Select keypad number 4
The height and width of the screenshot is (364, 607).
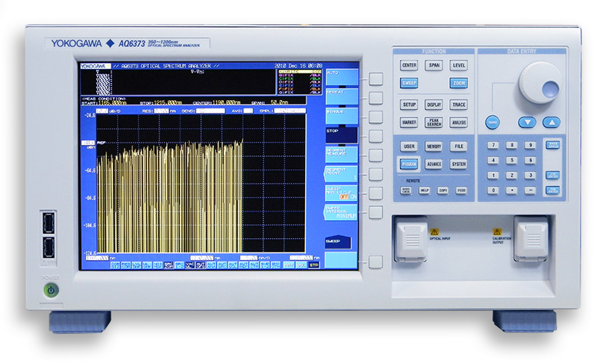(492, 160)
